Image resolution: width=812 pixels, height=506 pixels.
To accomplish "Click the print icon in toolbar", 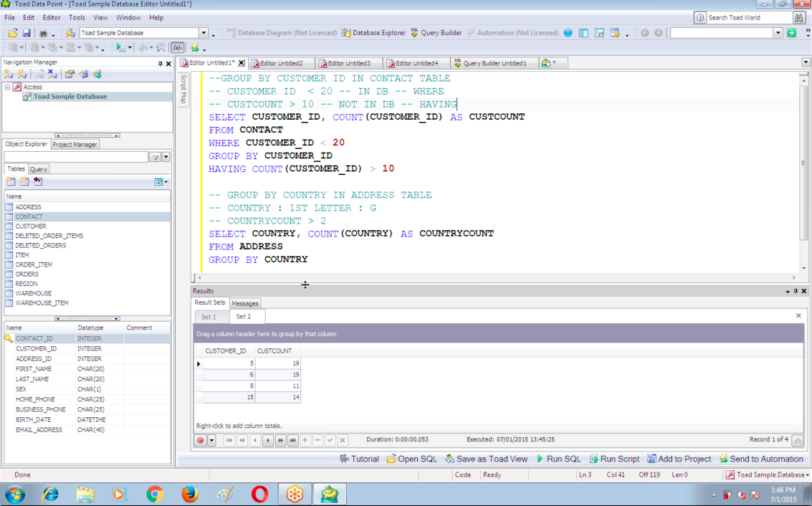I will pyautogui.click(x=43, y=33).
